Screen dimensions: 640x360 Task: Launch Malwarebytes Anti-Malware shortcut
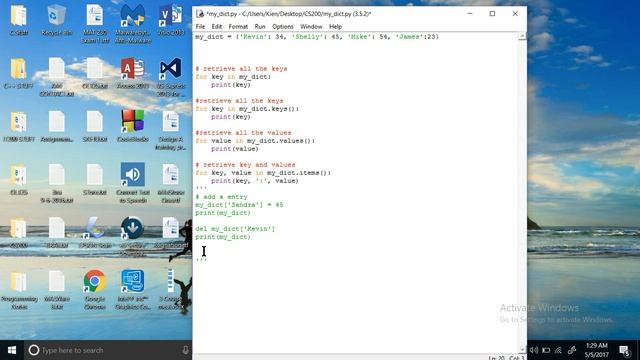coord(133,24)
